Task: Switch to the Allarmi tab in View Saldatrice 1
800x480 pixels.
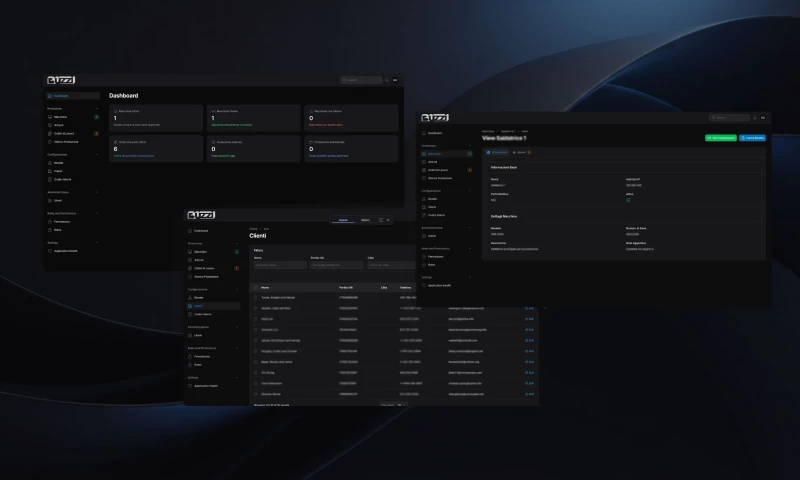Action: click(522, 153)
